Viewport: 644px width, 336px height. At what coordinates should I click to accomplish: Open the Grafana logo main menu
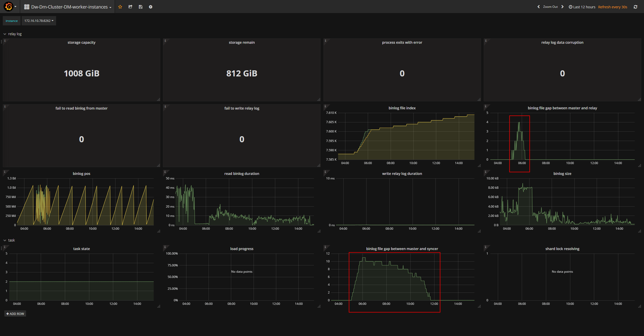10,7
